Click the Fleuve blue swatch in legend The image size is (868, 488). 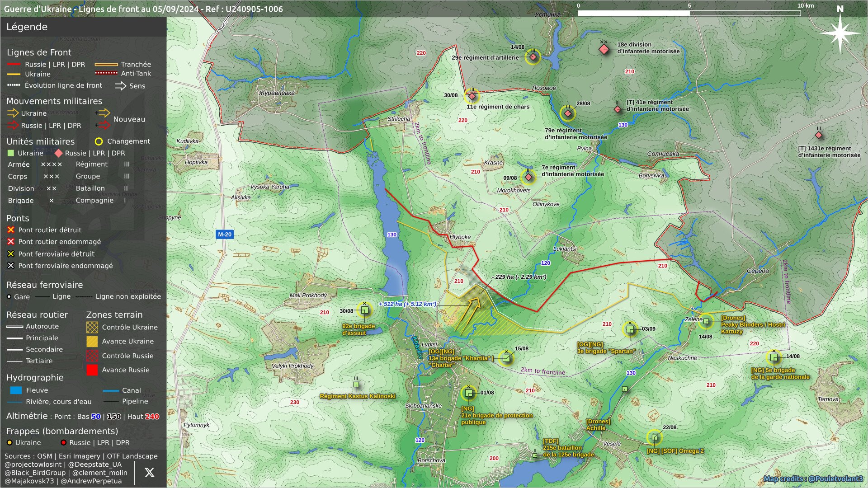tap(16, 390)
